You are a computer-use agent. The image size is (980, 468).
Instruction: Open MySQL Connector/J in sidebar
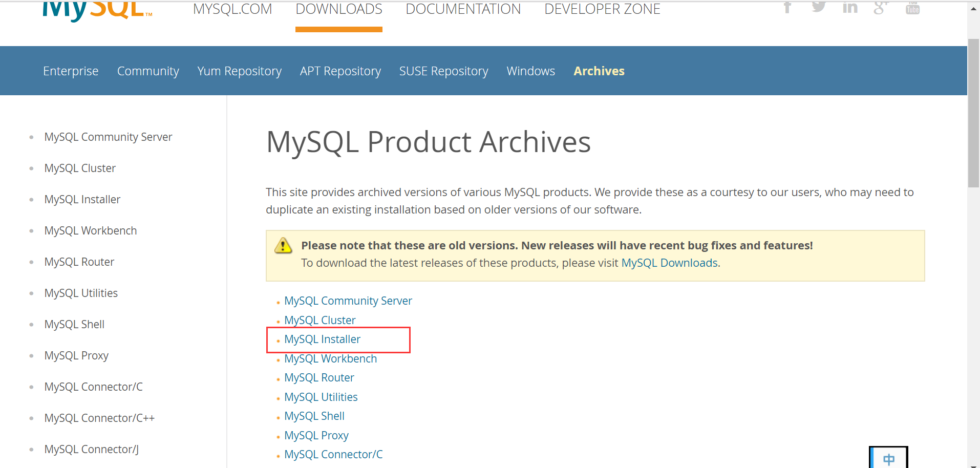click(x=92, y=450)
